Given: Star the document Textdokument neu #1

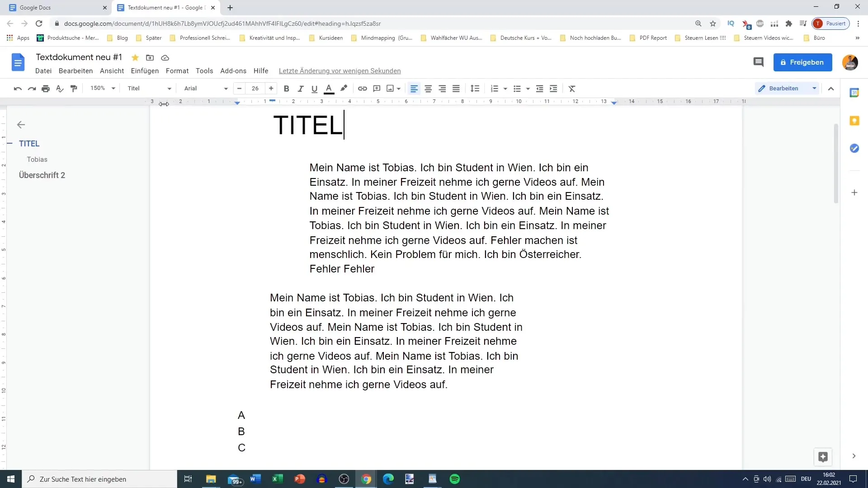Looking at the screenshot, I should pos(135,57).
